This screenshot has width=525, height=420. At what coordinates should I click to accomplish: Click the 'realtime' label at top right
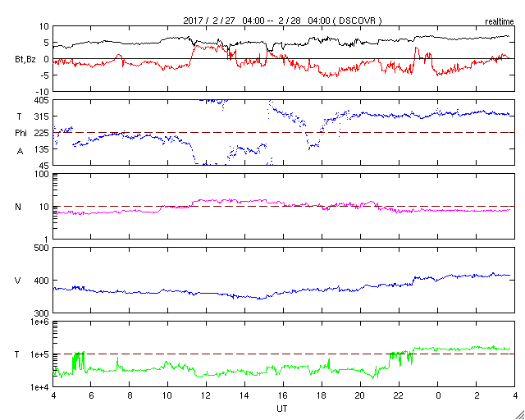(x=500, y=22)
